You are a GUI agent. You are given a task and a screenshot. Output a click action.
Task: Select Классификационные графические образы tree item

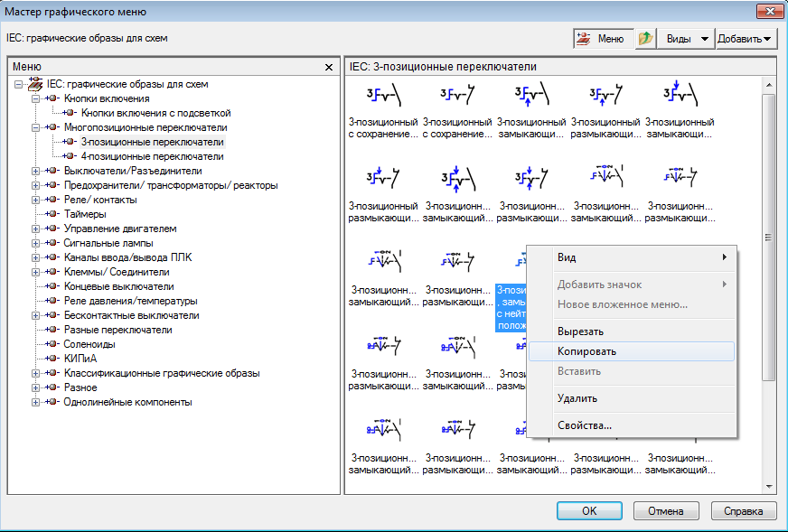162,373
